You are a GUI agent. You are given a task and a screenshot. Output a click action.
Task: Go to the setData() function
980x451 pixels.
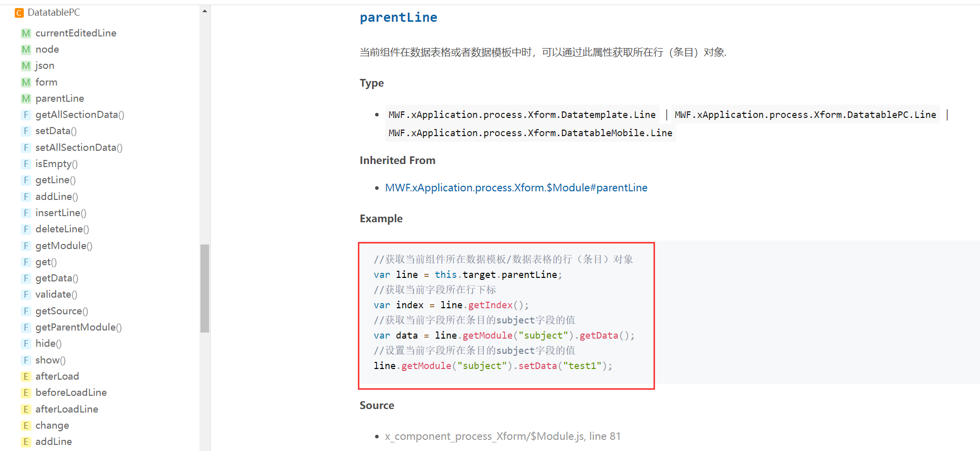56,131
